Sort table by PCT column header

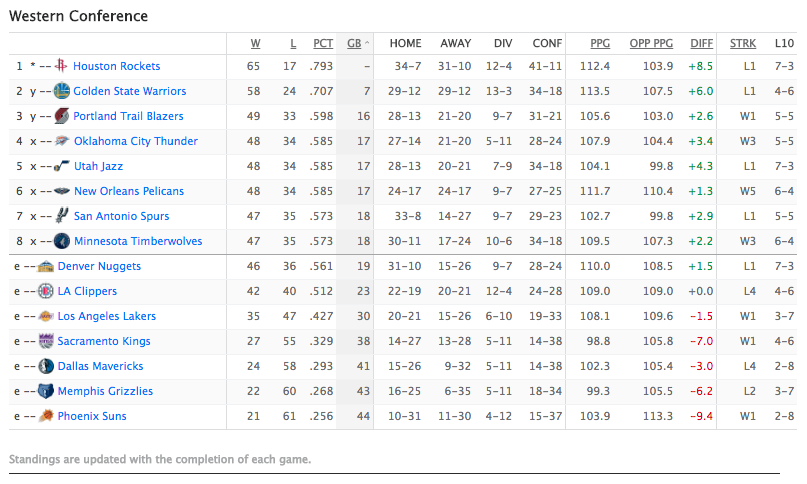pos(323,43)
